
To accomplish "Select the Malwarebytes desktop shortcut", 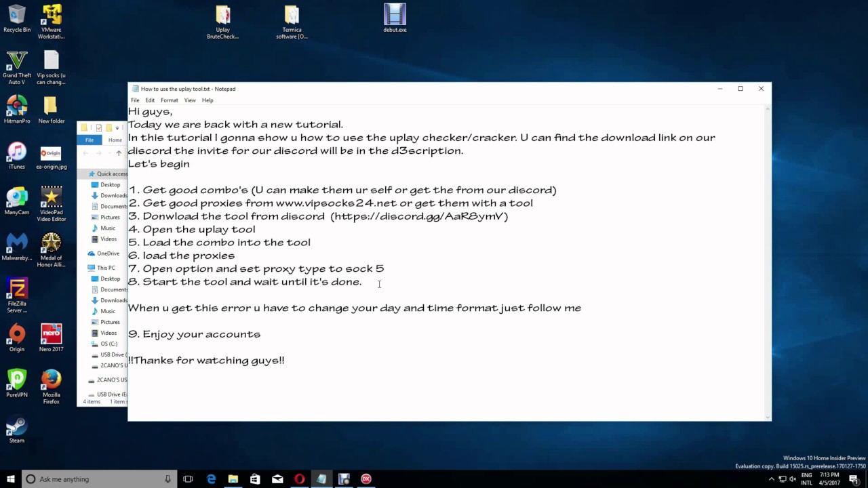I will (17, 247).
